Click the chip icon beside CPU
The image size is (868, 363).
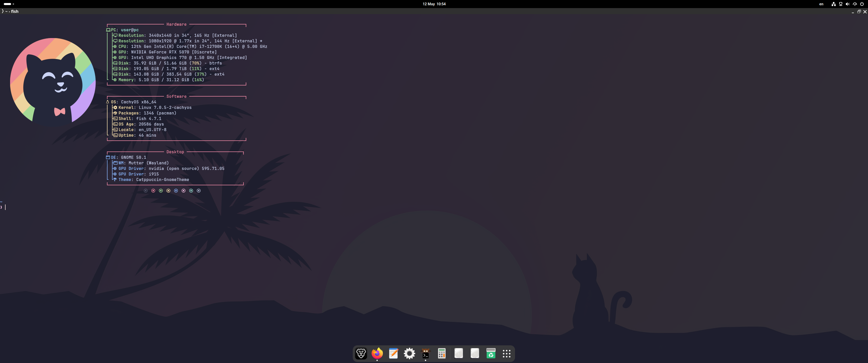point(115,46)
